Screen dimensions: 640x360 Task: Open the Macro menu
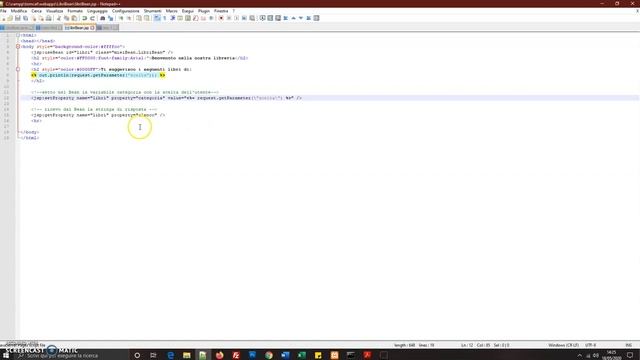pos(171,11)
